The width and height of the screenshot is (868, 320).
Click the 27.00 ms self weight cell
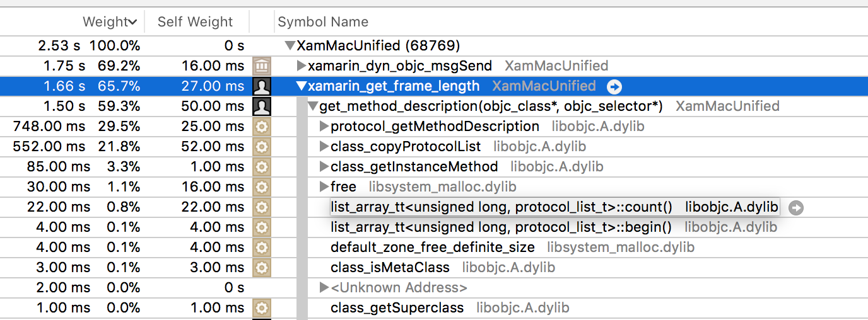tap(212, 86)
